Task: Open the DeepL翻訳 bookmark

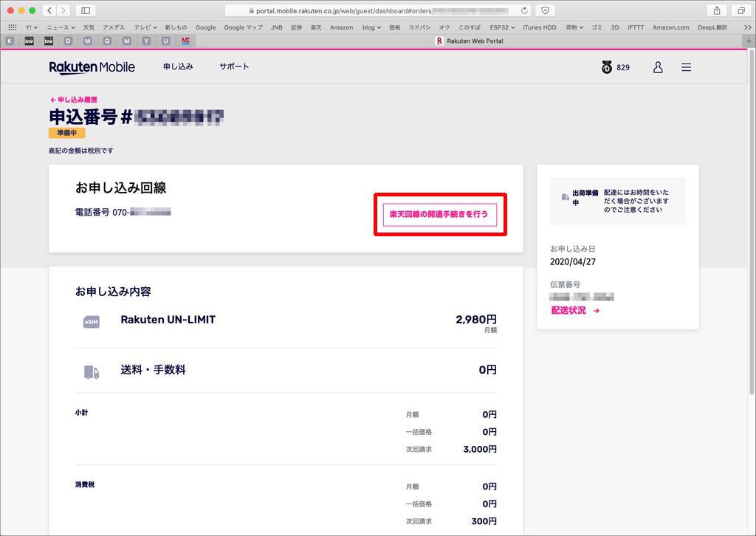Action: [712, 27]
